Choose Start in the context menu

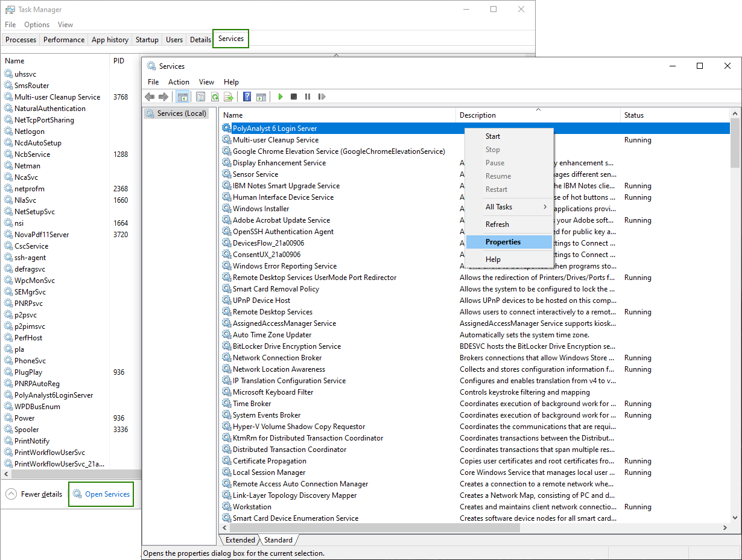point(493,136)
